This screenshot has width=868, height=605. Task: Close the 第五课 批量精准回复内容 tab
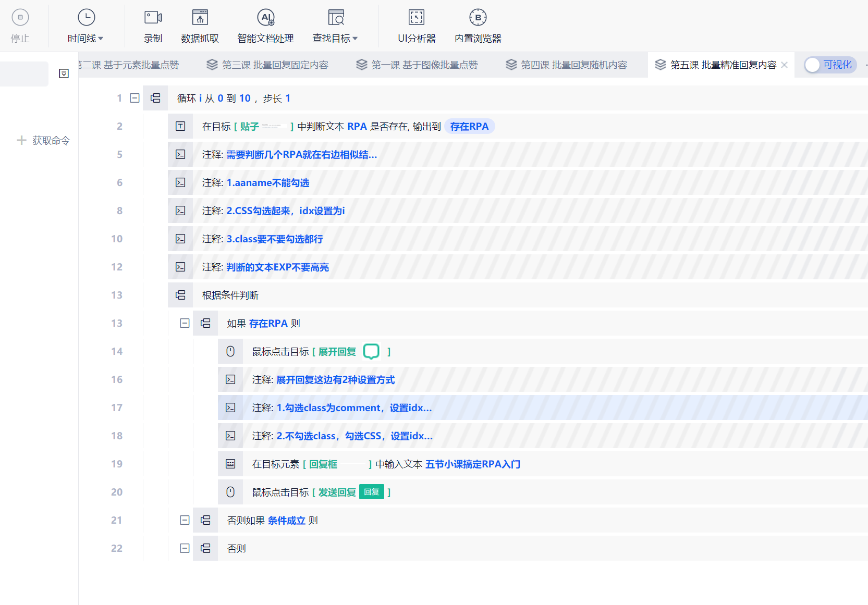pos(784,65)
